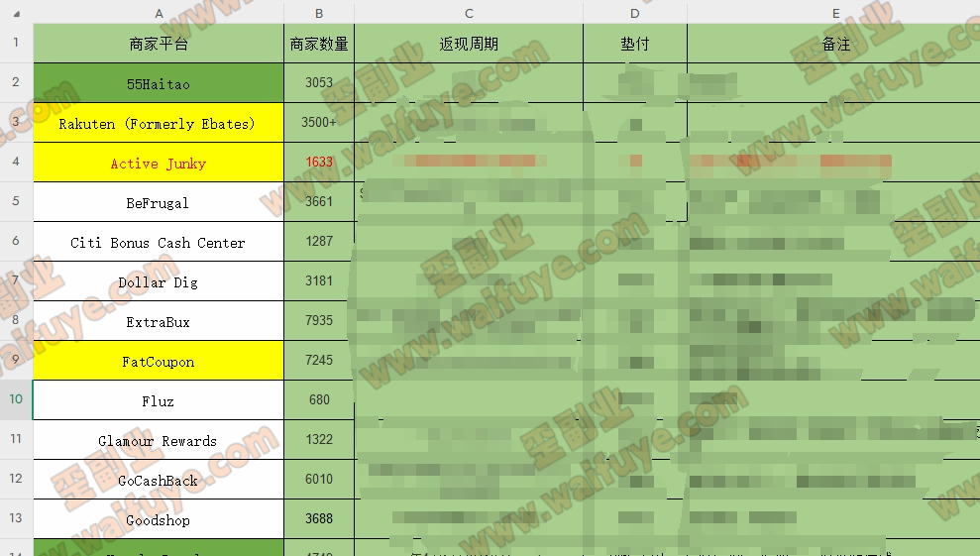The height and width of the screenshot is (556, 980).
Task: Click the 6010 merchant count cell
Action: pos(319,480)
